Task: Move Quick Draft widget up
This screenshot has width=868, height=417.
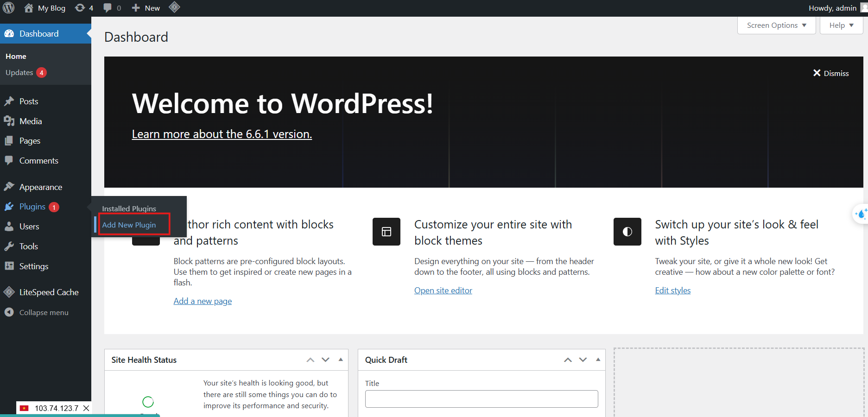Action: pos(568,360)
